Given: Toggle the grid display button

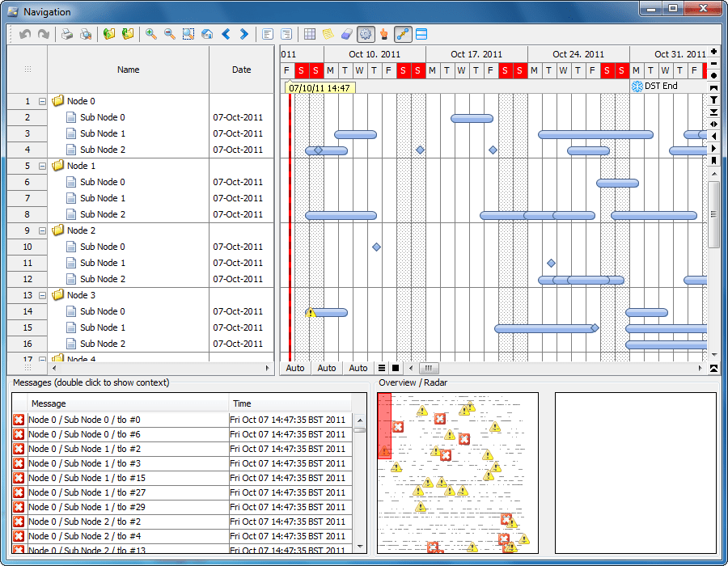Looking at the screenshot, I should click(310, 34).
